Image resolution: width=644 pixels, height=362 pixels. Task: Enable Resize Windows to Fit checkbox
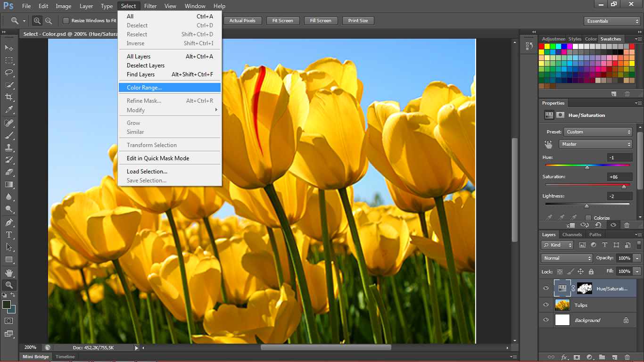coord(66,21)
